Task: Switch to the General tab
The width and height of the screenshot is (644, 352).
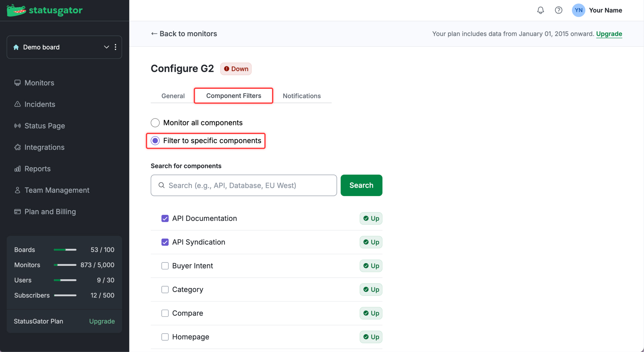Action: click(173, 96)
